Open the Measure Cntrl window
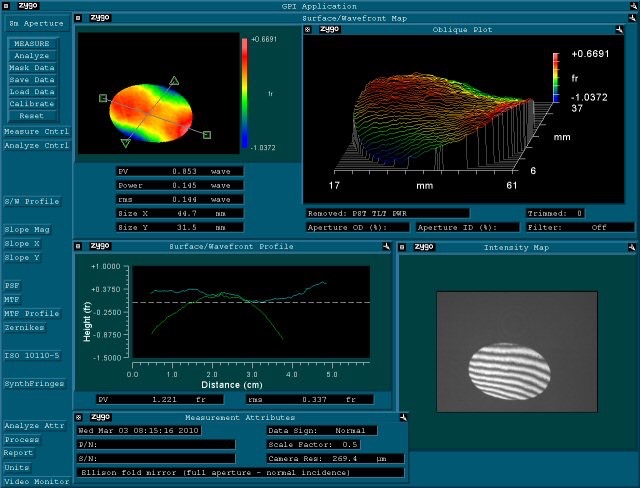 36,131
